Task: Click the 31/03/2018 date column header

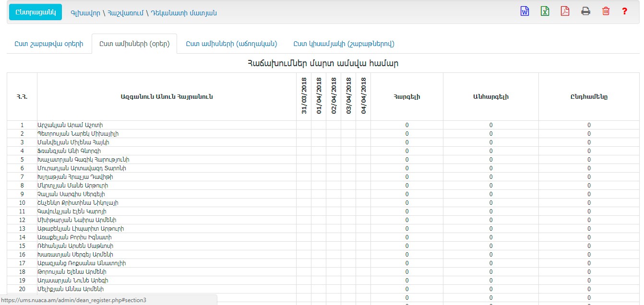Action: point(304,96)
